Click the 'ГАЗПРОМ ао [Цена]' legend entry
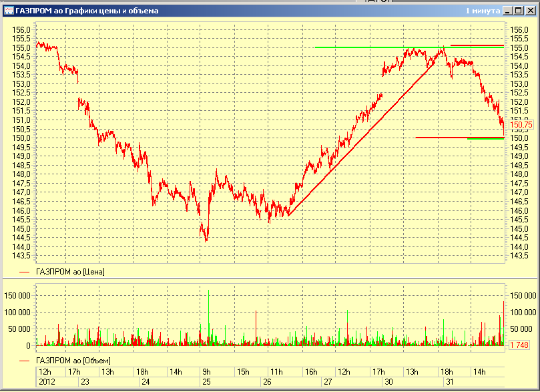540x392 pixels. tap(70, 272)
